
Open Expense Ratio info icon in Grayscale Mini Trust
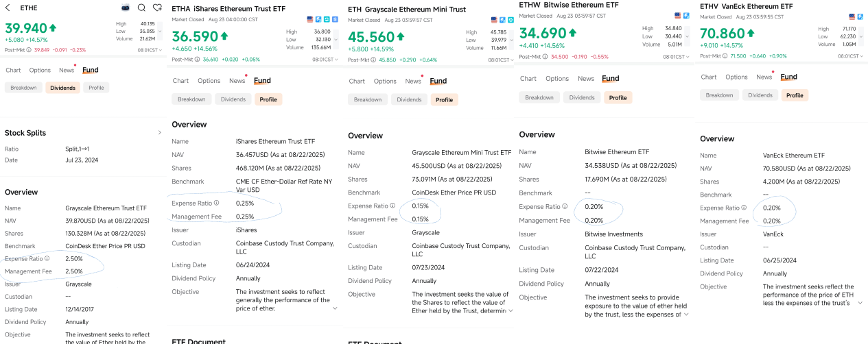tap(392, 206)
